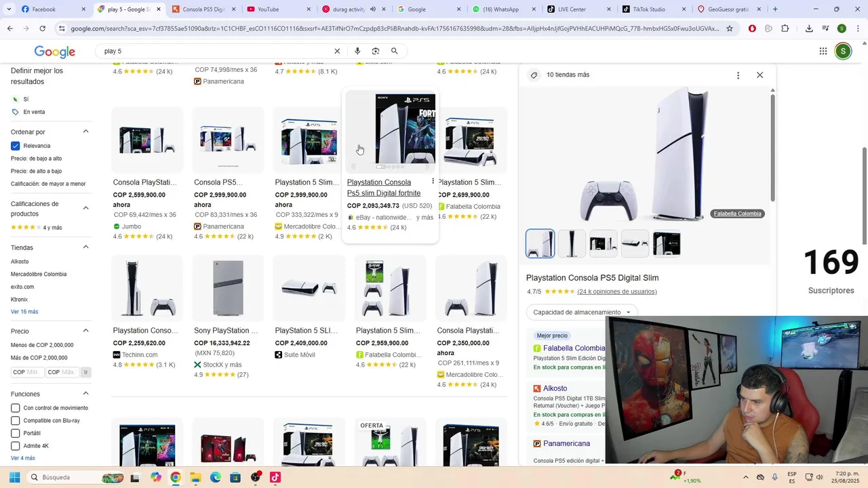This screenshot has height=488, width=868.
Task: Click the browser address bar URL
Action: pos(395,28)
